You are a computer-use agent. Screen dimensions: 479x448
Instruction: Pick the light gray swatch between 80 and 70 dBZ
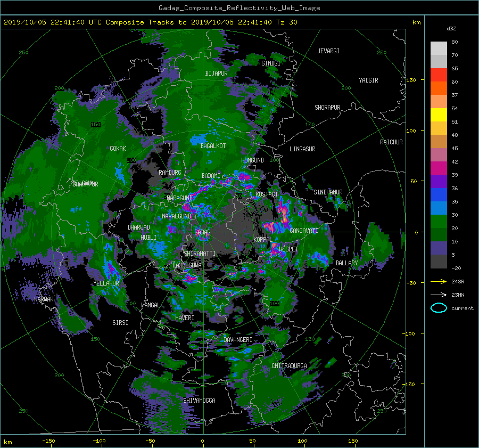pyautogui.click(x=439, y=48)
